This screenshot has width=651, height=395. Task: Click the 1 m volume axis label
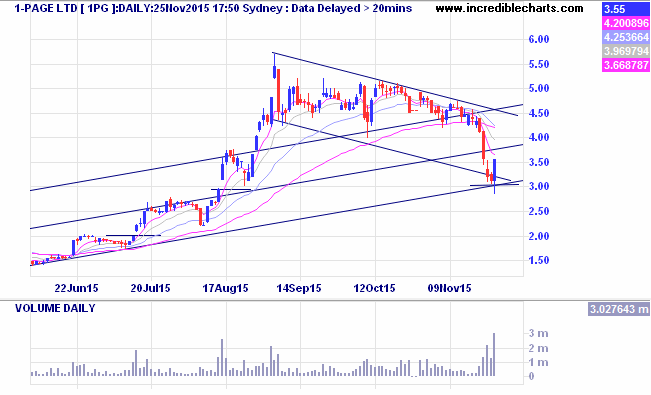pos(538,363)
